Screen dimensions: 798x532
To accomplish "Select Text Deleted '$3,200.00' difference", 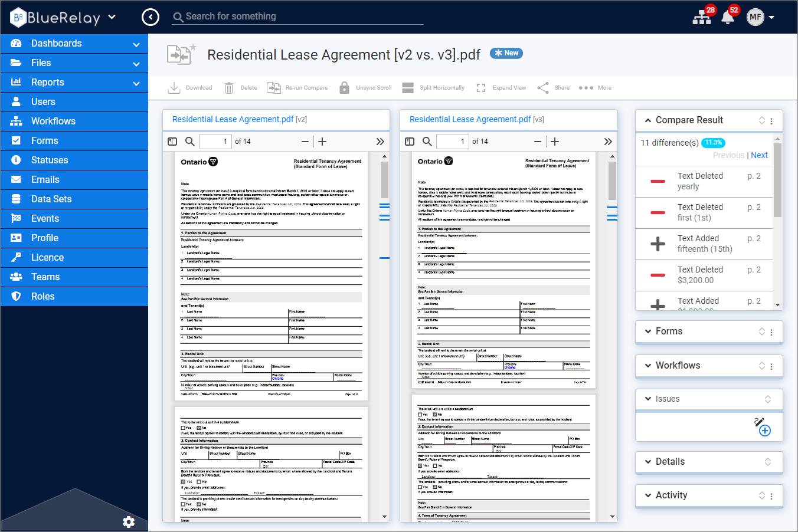I will (704, 275).
